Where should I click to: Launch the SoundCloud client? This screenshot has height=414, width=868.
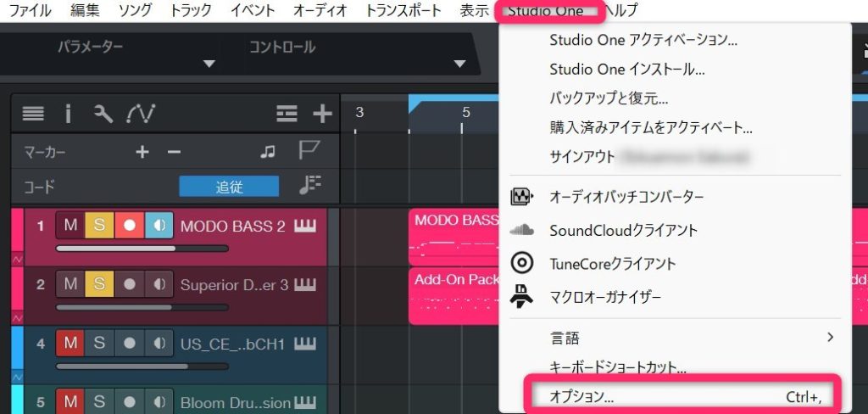623,230
